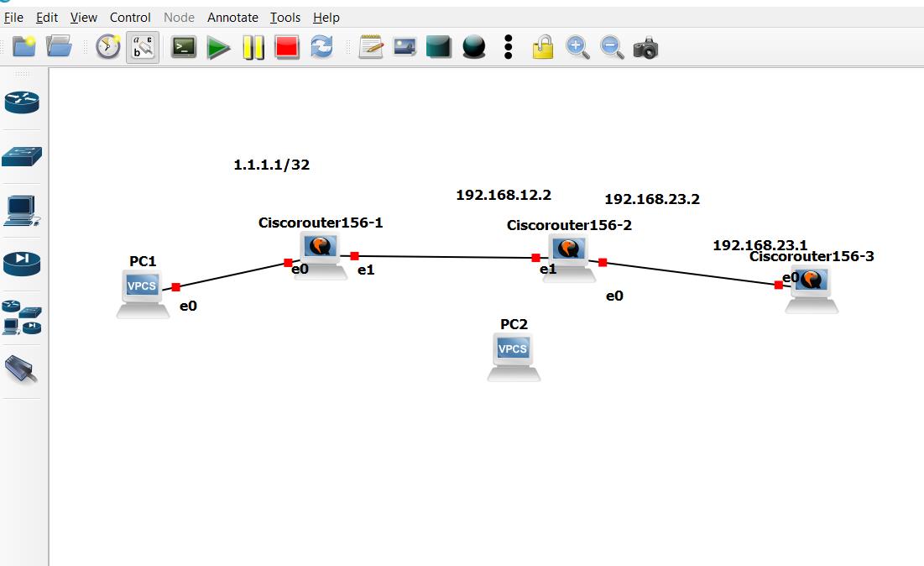This screenshot has width=924, height=566.
Task: Toggle the lock items padlock icon
Action: (543, 48)
